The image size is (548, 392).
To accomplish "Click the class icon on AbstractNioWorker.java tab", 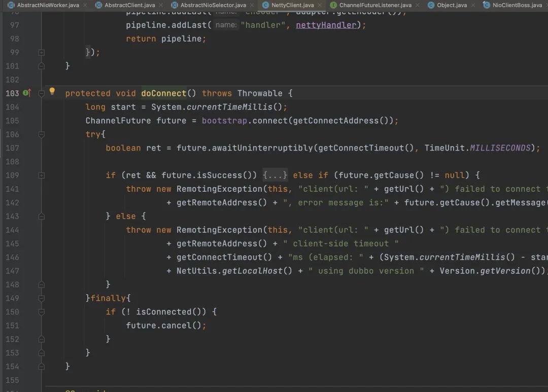I will coord(11,5).
